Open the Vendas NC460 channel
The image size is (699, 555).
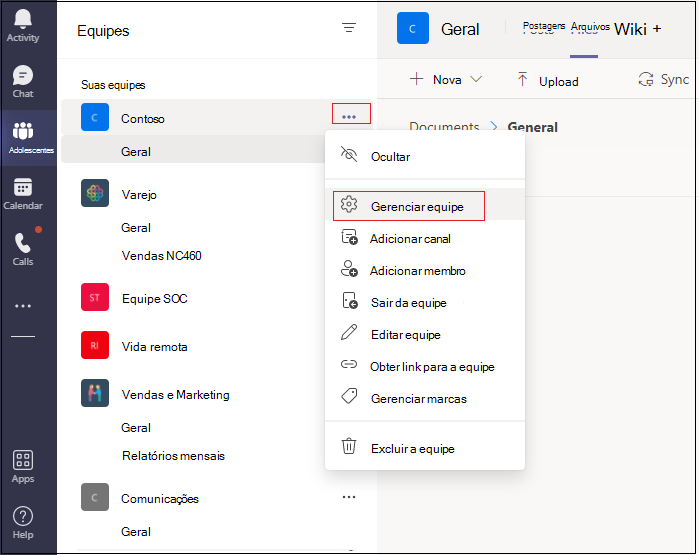[161, 255]
